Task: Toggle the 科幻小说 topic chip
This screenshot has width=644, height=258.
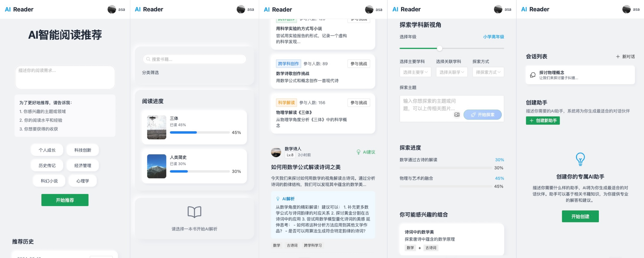Action: pyautogui.click(x=49, y=181)
